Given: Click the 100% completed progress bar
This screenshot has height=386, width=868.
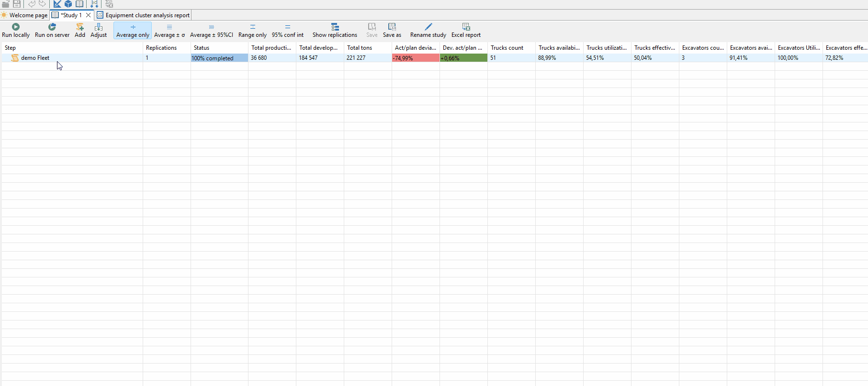Looking at the screenshot, I should pos(219,58).
